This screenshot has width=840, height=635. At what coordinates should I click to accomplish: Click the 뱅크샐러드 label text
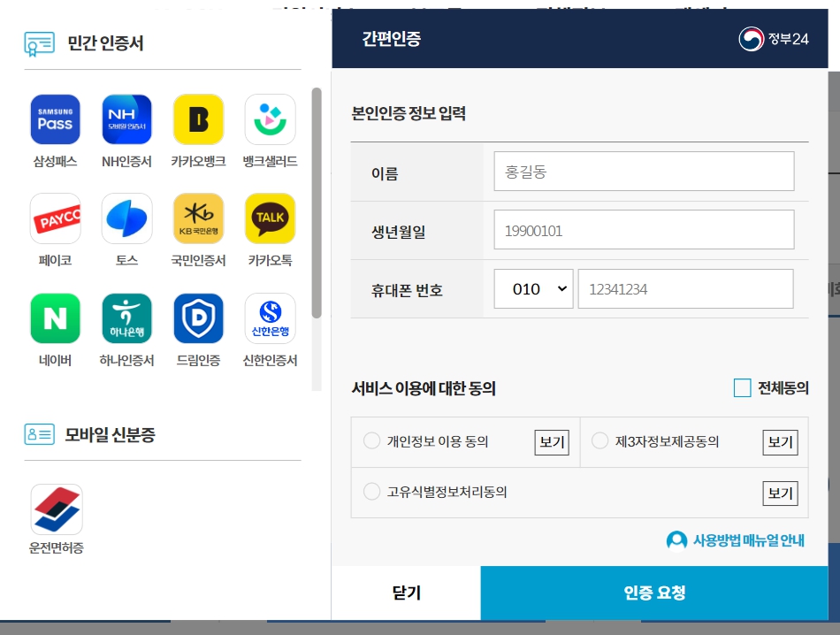tap(270, 161)
